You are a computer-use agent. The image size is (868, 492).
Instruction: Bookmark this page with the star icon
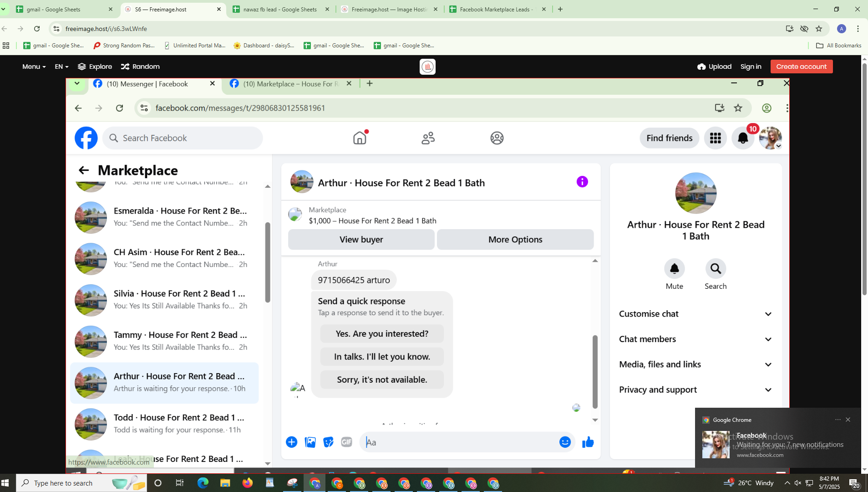click(x=819, y=29)
